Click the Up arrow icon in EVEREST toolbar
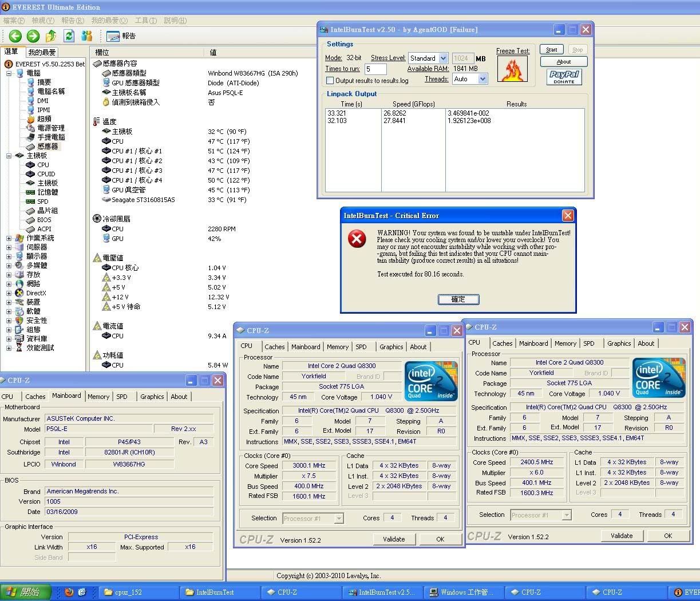700x601 pixels. 51,36
